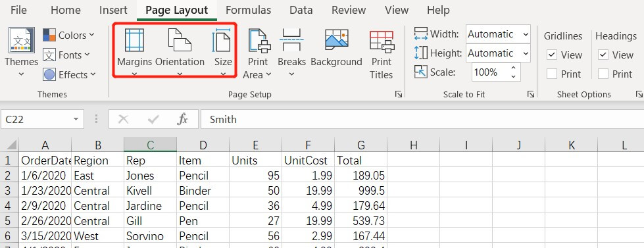Expand the arrow under Orientation

180,74
